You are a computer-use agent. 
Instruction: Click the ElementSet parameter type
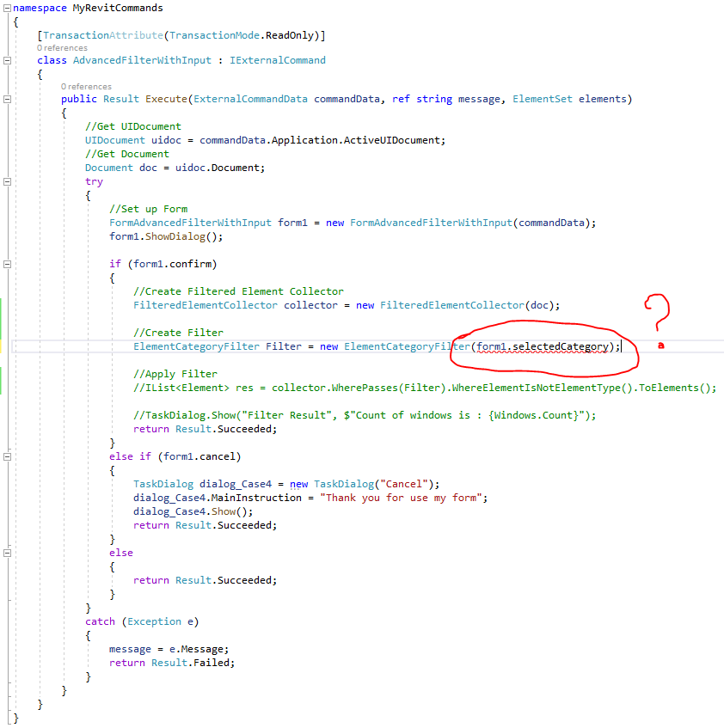click(543, 99)
